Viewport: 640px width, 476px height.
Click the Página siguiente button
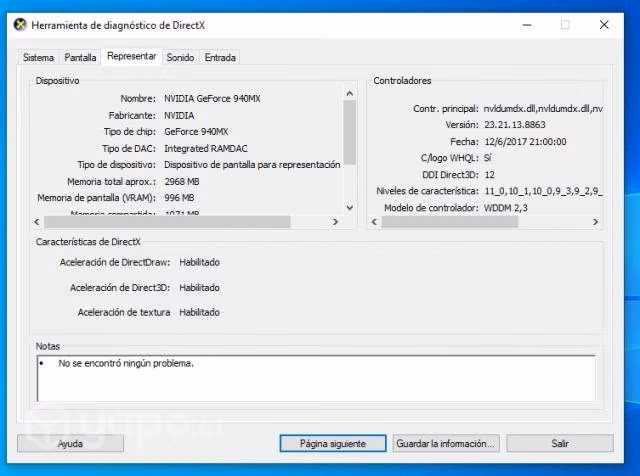click(x=333, y=443)
